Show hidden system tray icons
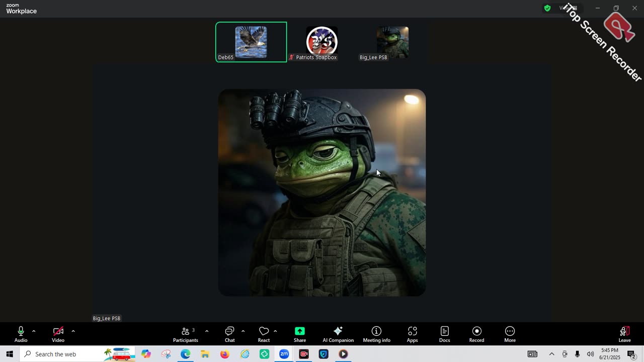Viewport: 644px width, 362px height. (551, 354)
